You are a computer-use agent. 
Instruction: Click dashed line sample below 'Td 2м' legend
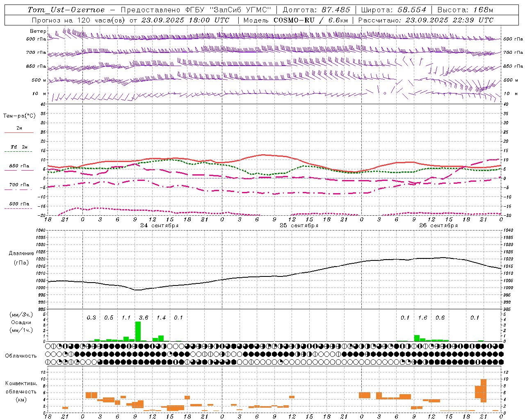[19, 152]
